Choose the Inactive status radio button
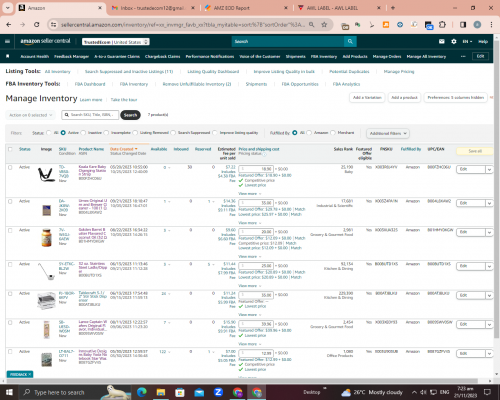Screen dimensions: 500x400 [x=83, y=133]
